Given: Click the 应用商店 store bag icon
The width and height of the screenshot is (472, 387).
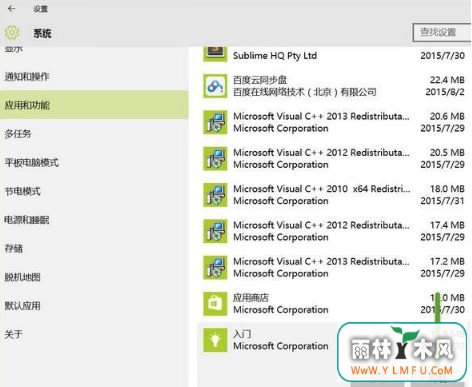Looking at the screenshot, I should click(215, 304).
